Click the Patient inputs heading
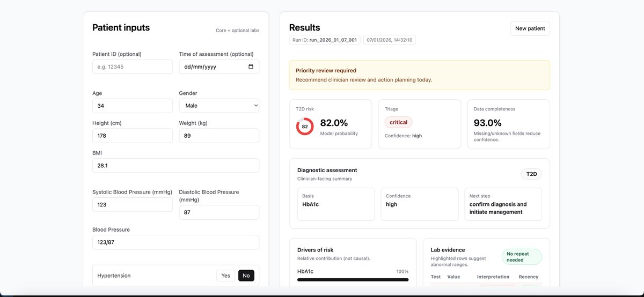Viewport: 644px width, 297px height. [x=121, y=27]
